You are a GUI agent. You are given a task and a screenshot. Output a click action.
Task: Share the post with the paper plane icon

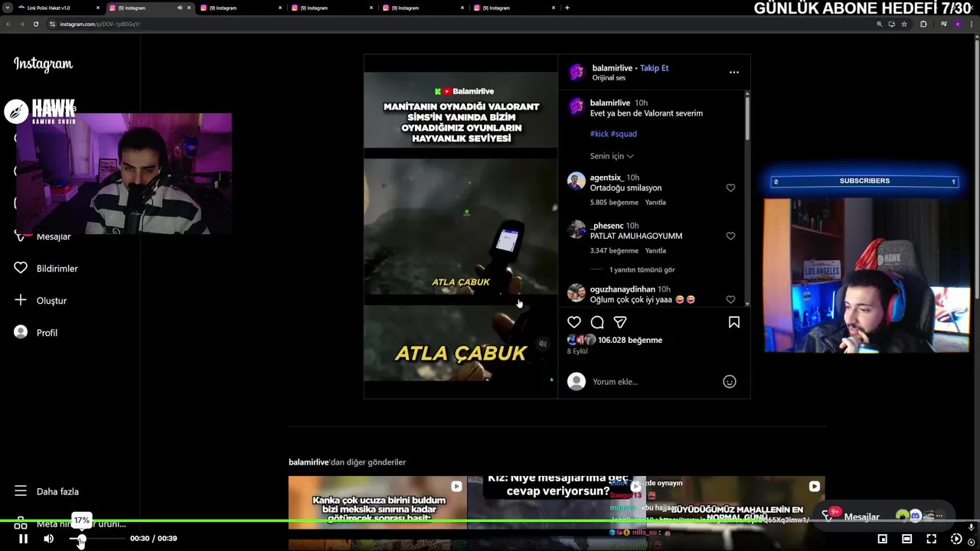(x=620, y=322)
